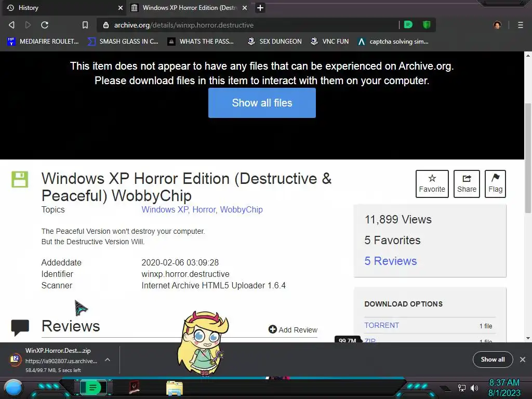
Task: Click the Favorite star button
Action: coord(432,184)
